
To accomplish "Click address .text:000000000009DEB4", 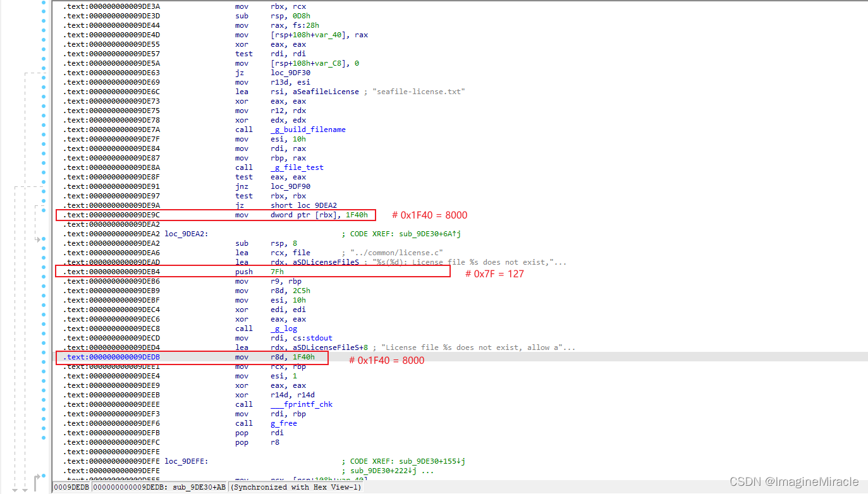I will [x=111, y=272].
